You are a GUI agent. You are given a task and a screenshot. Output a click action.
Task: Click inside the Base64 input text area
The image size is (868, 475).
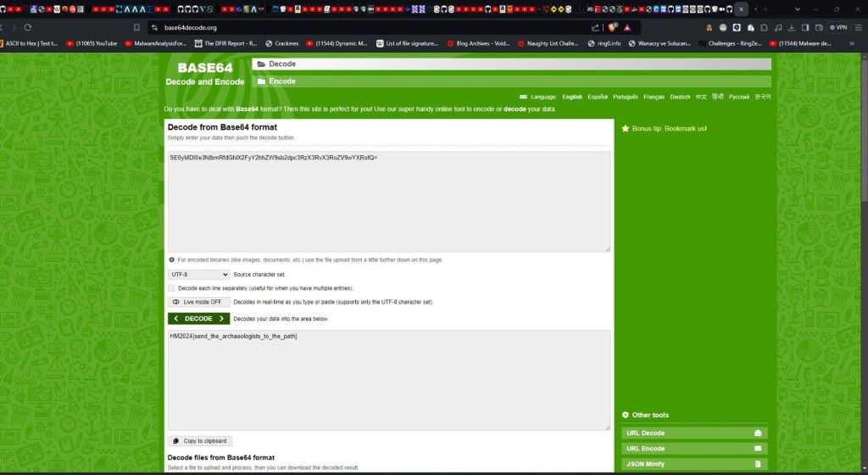(x=388, y=204)
